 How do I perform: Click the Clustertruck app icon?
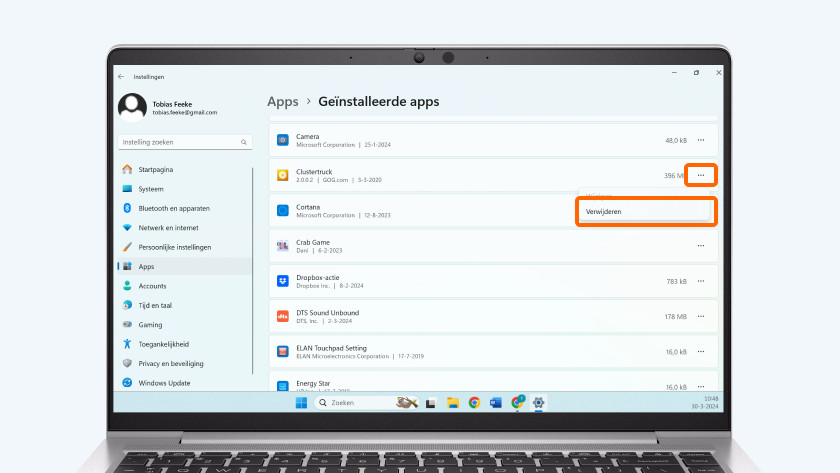point(283,175)
